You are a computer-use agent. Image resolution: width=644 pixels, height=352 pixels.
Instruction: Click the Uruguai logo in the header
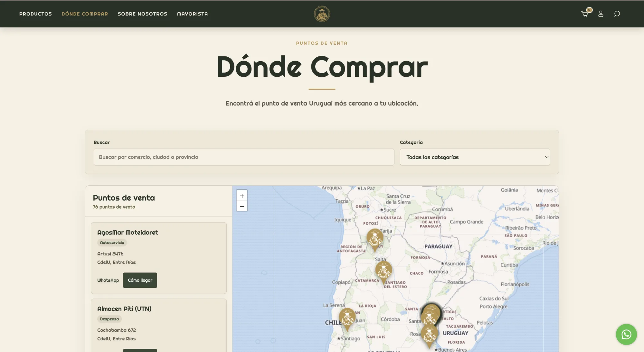pos(322,14)
